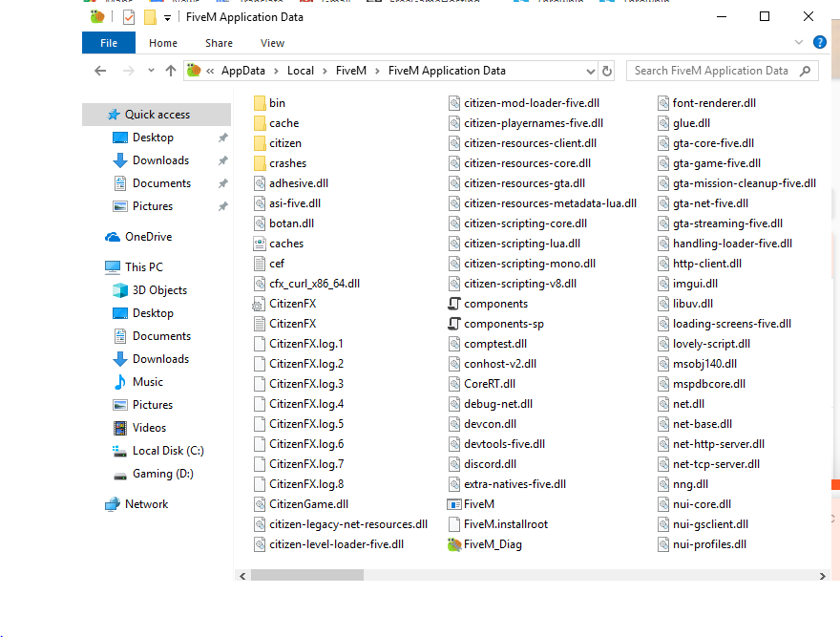840x637 pixels.
Task: Open Explorer help question mark icon
Action: (x=820, y=42)
